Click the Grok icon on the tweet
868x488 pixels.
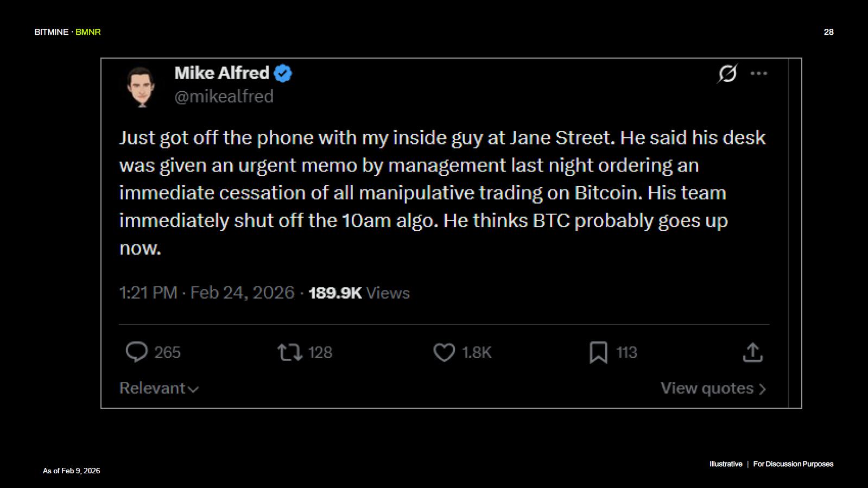pos(727,73)
